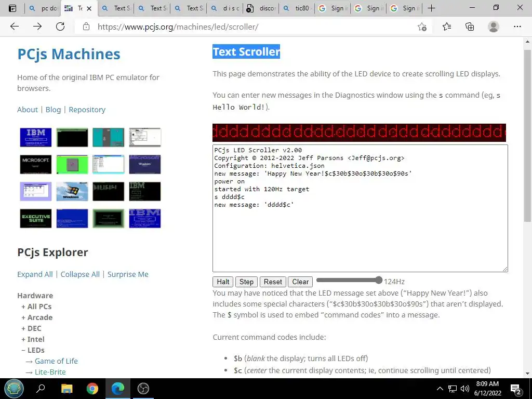Switch to the 'tic80' tab
Screen dimensions: 532x399
click(x=298, y=8)
